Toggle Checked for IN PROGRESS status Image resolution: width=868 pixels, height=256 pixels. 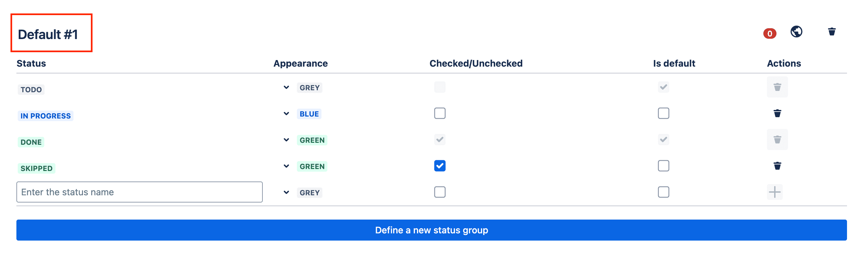[x=440, y=113]
